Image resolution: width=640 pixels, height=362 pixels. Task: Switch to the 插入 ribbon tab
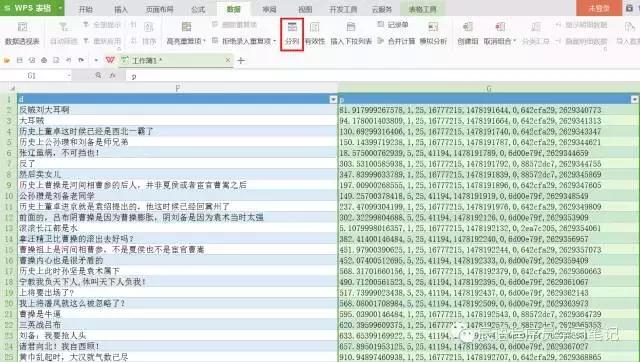121,9
